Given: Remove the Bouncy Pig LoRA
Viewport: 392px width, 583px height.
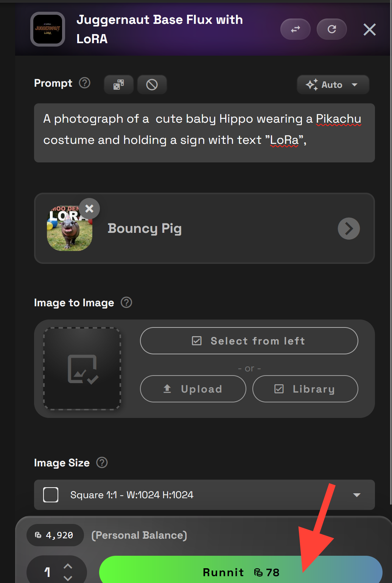Looking at the screenshot, I should pyautogui.click(x=89, y=209).
